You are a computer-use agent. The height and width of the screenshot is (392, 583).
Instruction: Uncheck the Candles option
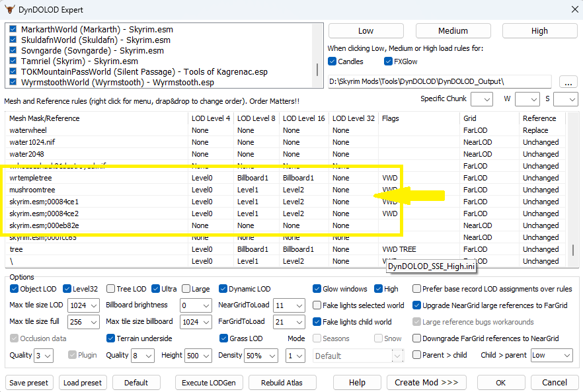[332, 61]
